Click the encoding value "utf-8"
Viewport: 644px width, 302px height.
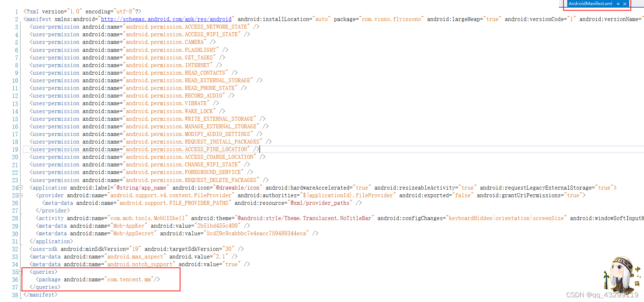pos(124,12)
